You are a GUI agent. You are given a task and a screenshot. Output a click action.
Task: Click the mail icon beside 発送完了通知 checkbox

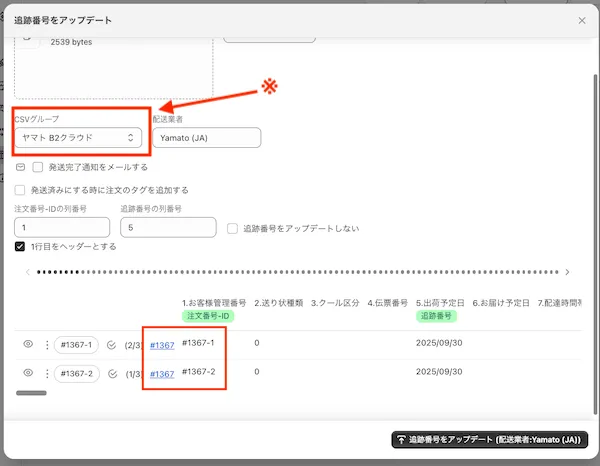click(20, 167)
